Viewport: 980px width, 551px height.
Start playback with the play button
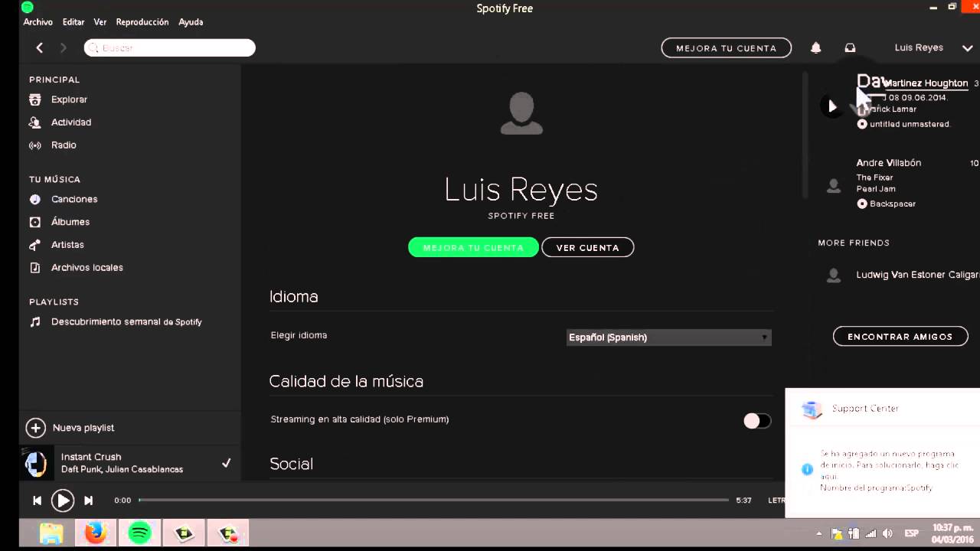[x=63, y=500]
